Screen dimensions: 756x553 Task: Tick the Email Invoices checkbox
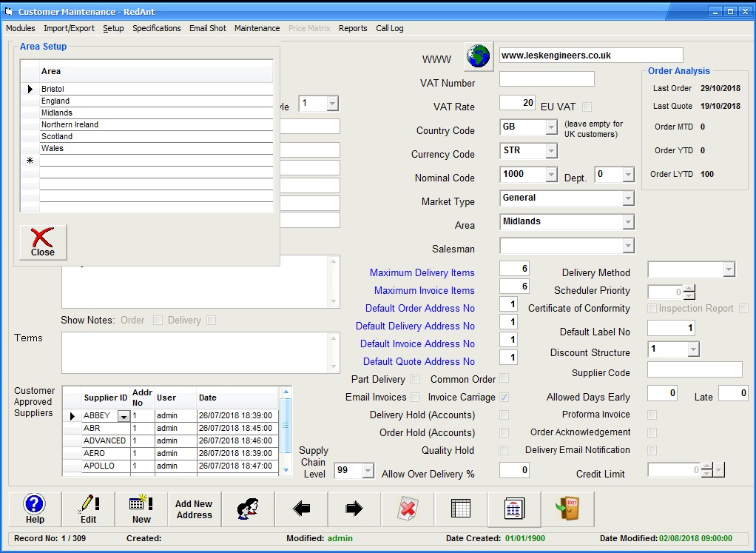pyautogui.click(x=415, y=398)
